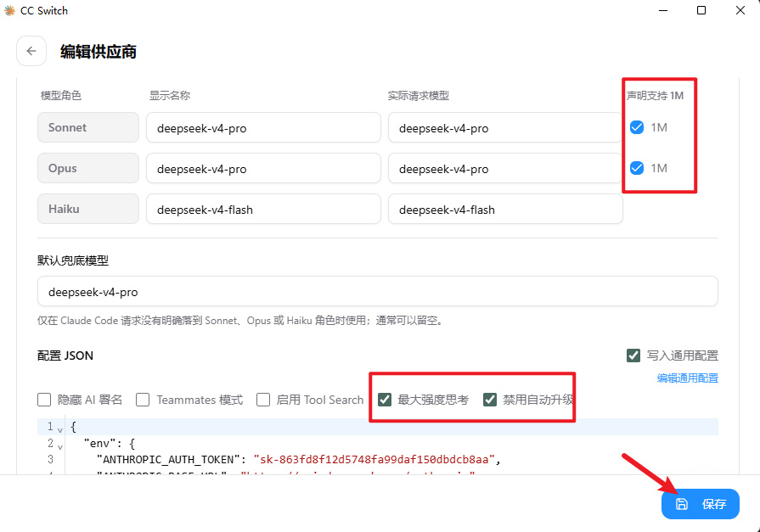Viewport: 760px width, 532px height.
Task: Click Opus actual request model field
Action: click(x=505, y=169)
